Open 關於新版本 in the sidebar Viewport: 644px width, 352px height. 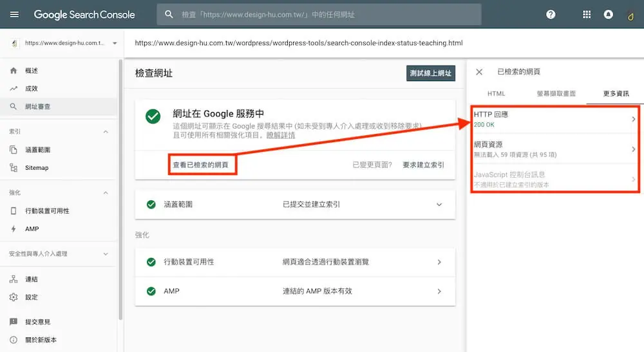41,340
